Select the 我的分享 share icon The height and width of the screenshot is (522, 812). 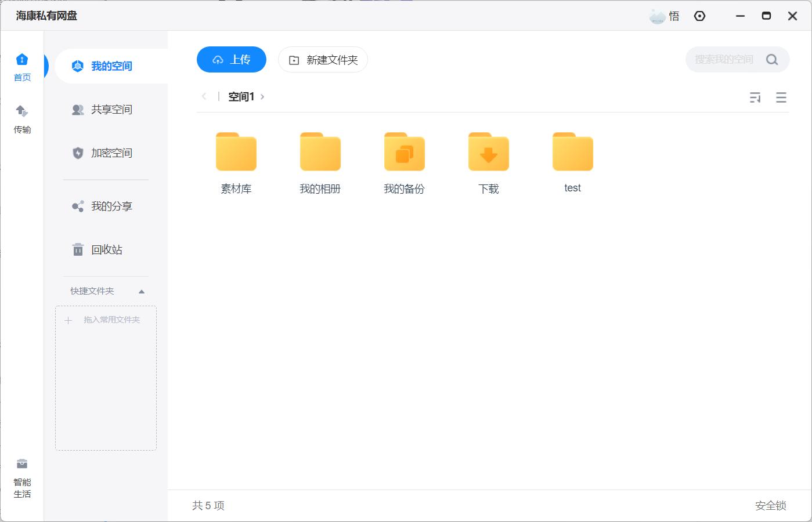pyautogui.click(x=78, y=206)
